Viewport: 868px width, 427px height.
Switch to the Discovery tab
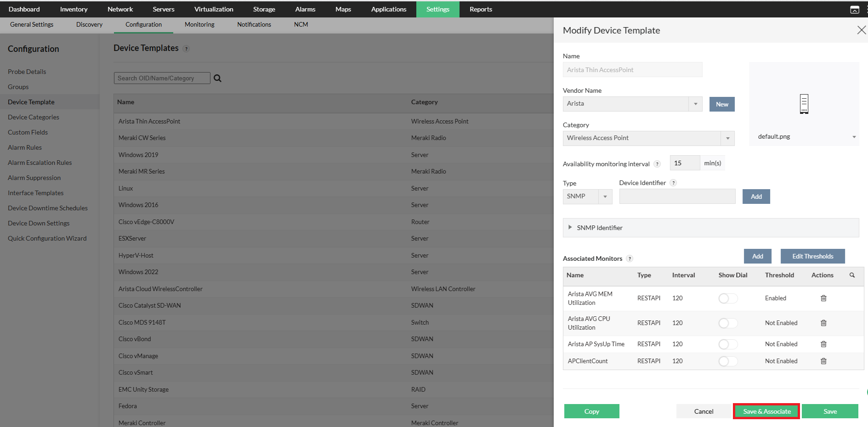click(x=89, y=25)
